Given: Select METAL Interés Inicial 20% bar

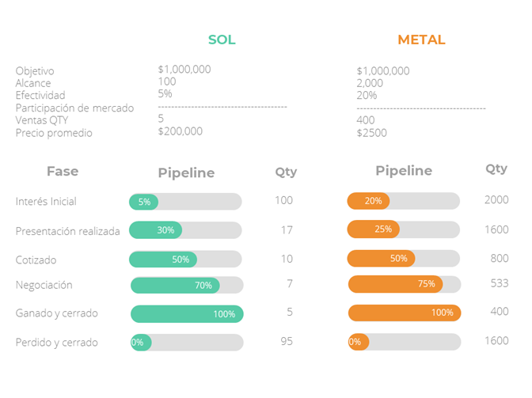Looking at the screenshot, I should [403, 201].
